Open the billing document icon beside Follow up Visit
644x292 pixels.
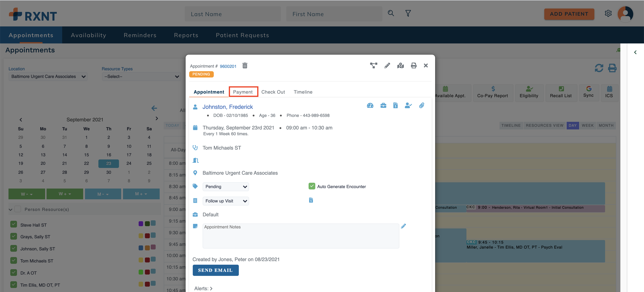point(311,200)
